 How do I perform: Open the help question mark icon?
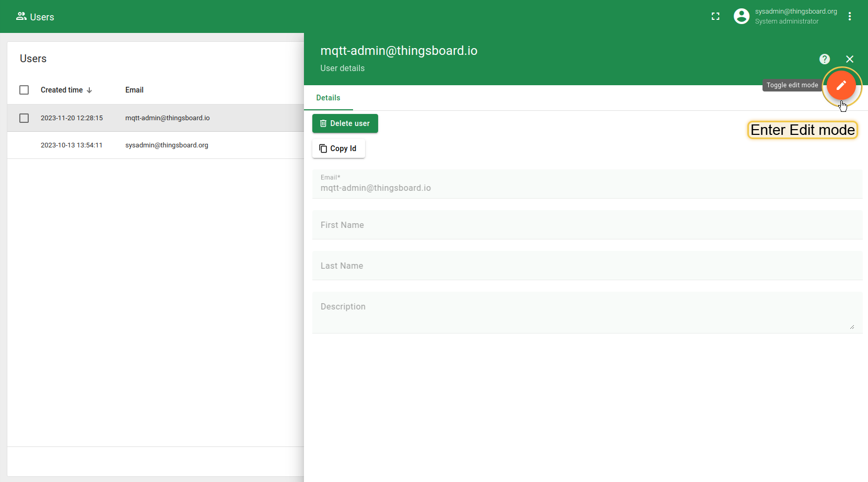click(x=825, y=59)
